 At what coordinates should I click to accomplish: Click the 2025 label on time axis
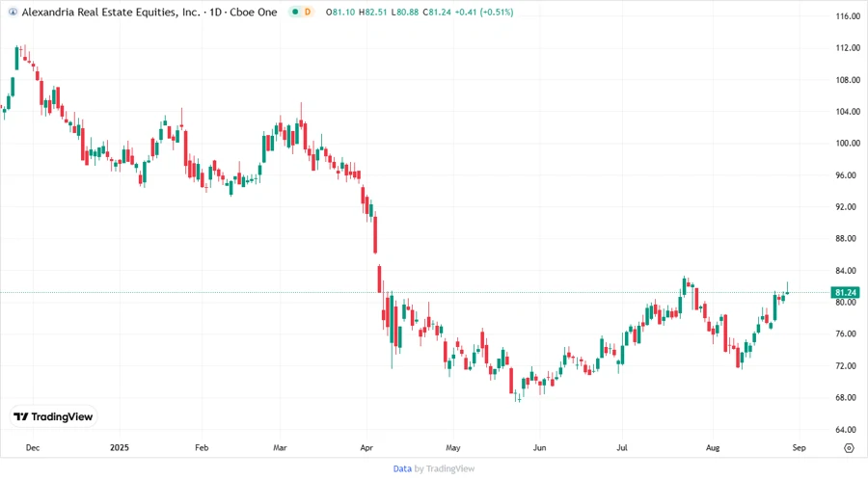pyautogui.click(x=119, y=448)
